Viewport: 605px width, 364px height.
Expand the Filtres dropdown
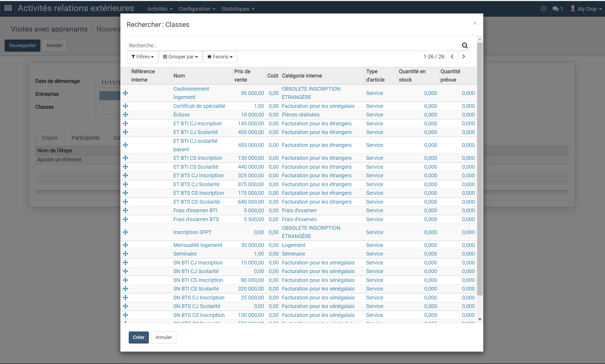[143, 57]
